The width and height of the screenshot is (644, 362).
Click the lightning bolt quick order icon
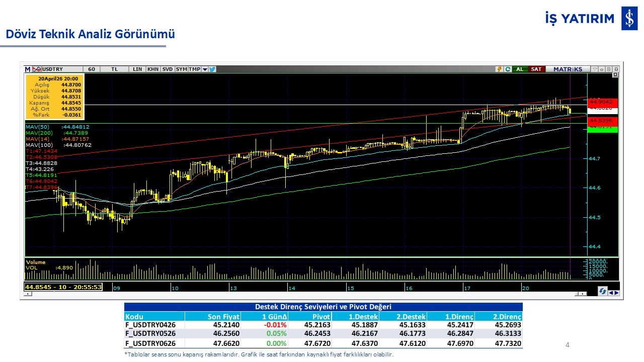click(x=499, y=69)
